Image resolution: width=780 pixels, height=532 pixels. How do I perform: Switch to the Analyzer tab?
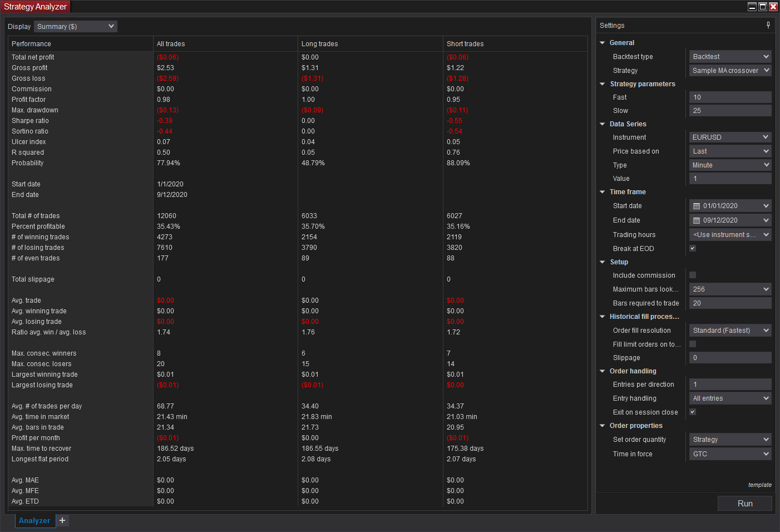pyautogui.click(x=34, y=521)
